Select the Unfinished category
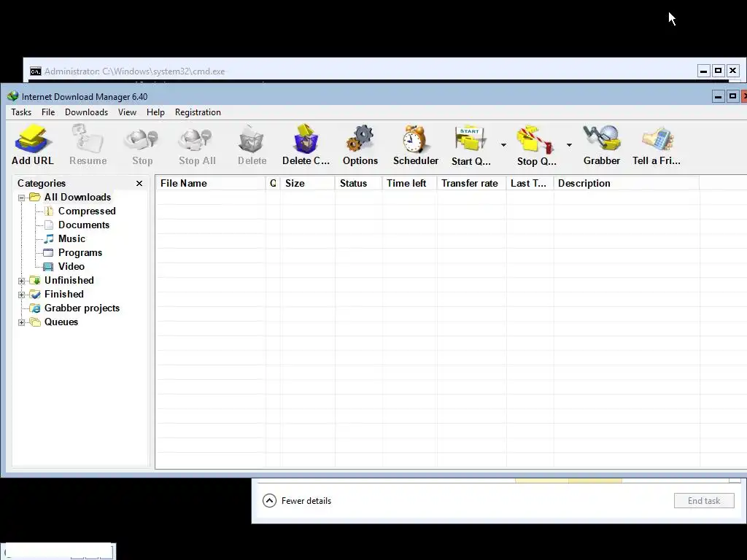 (69, 280)
